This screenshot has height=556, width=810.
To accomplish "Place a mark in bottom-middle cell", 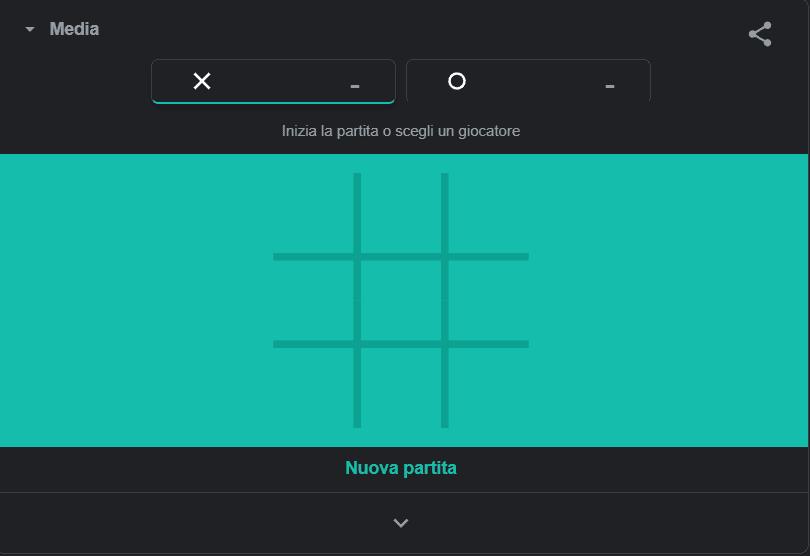I will point(401,388).
